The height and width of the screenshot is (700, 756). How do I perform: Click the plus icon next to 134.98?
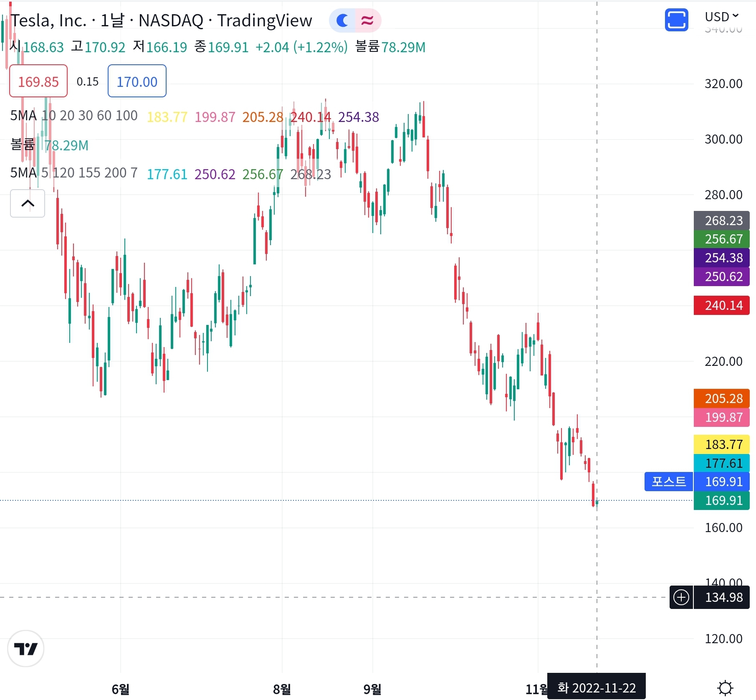[x=681, y=597]
